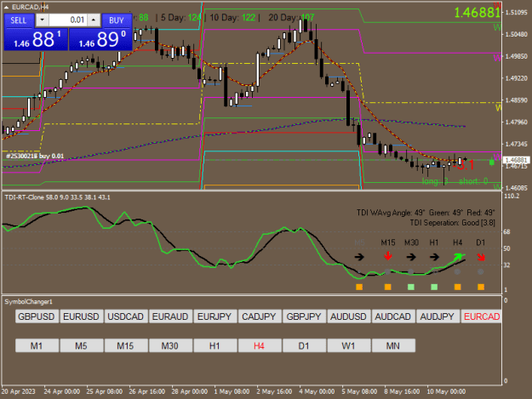
Task: Switch symbol to AUDUSD
Action: point(348,316)
